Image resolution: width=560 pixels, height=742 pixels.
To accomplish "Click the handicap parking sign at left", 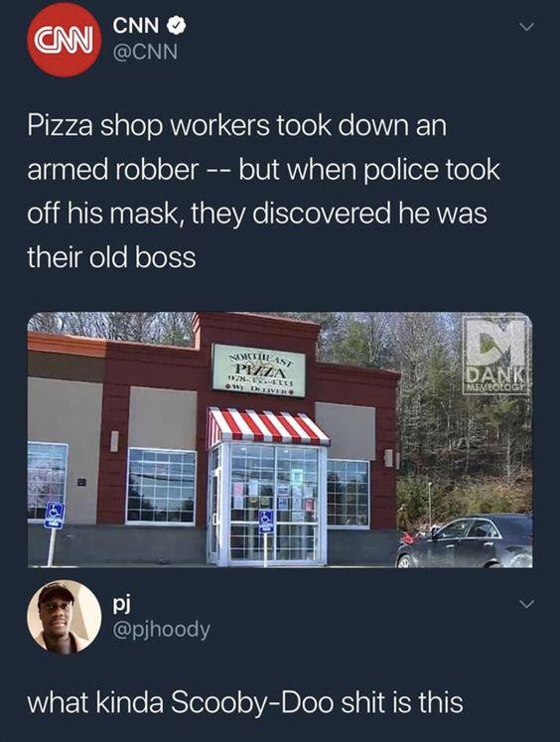I will click(x=55, y=516).
